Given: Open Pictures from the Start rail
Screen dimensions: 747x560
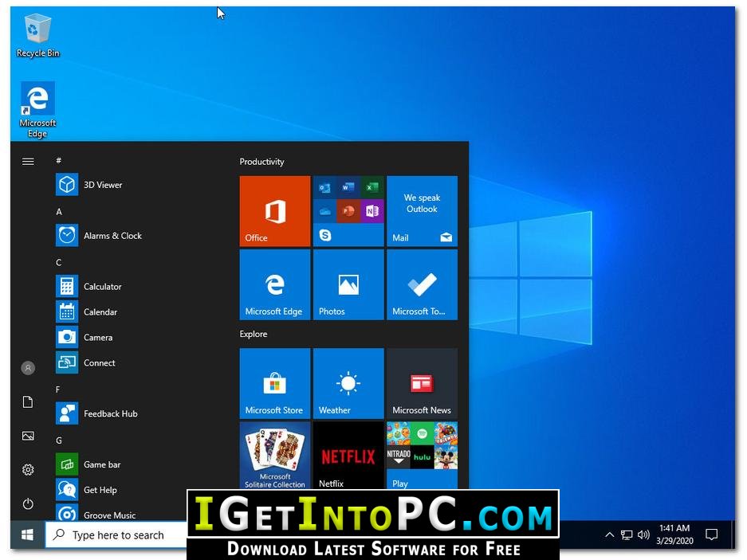Looking at the screenshot, I should [28, 436].
